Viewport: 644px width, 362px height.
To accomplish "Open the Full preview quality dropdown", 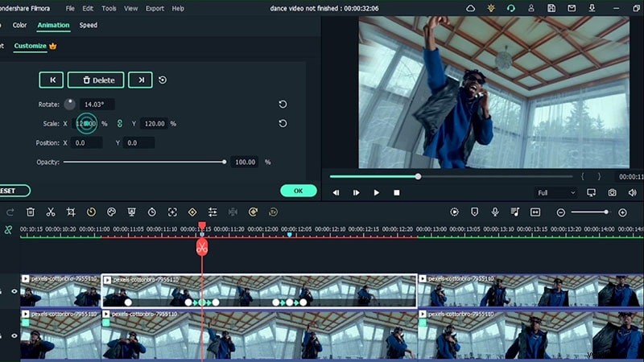I will [556, 192].
